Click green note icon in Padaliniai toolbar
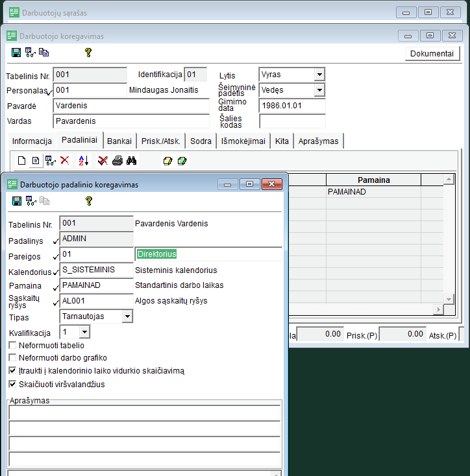The image size is (470, 476). pos(182,161)
